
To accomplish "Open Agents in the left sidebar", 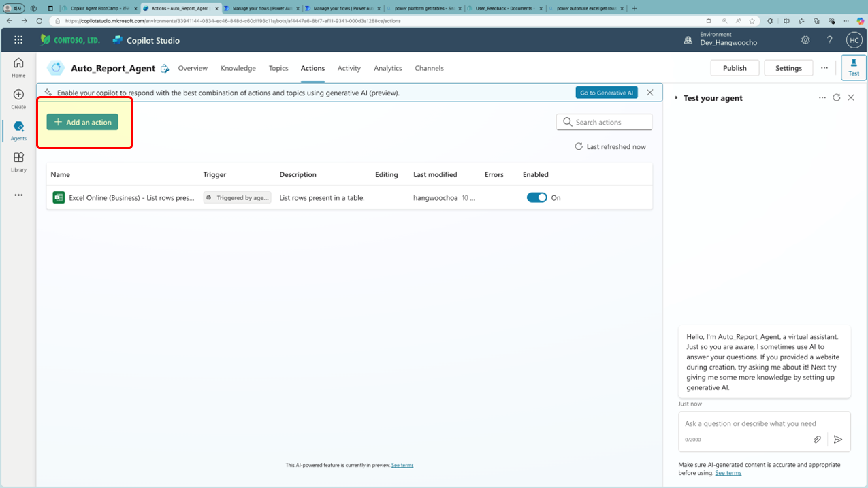I will click(18, 130).
